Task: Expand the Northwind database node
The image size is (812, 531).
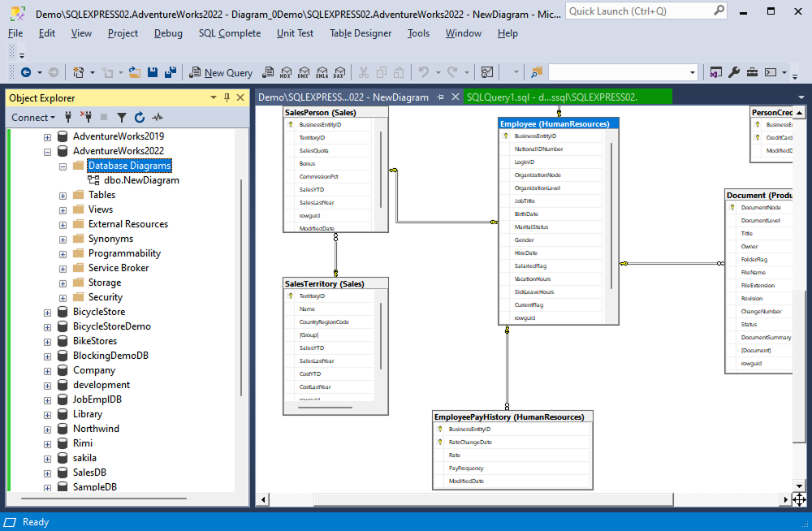Action: tap(47, 430)
